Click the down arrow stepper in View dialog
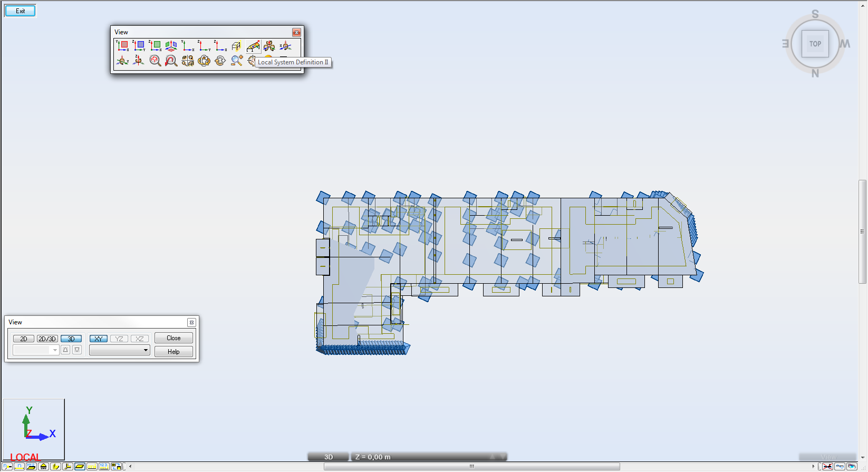This screenshot has width=868, height=472. 77,350
